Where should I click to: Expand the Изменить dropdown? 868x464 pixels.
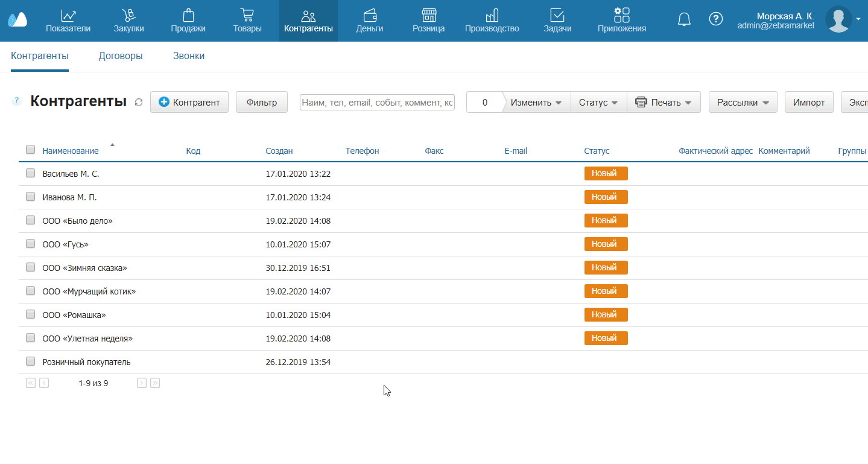(536, 103)
